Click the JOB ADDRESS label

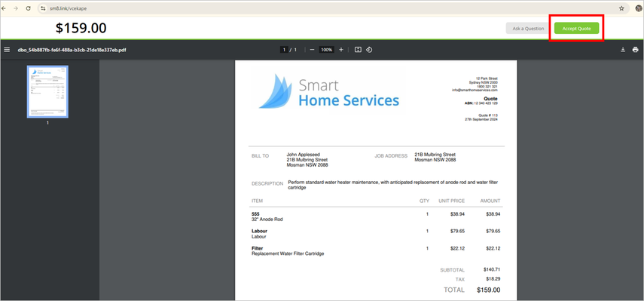[391, 156]
